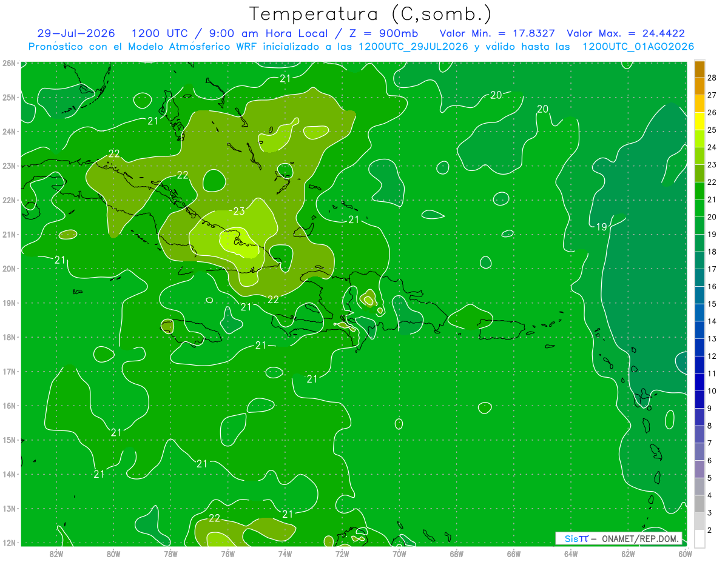Click the 74W longitude axis label

click(285, 554)
